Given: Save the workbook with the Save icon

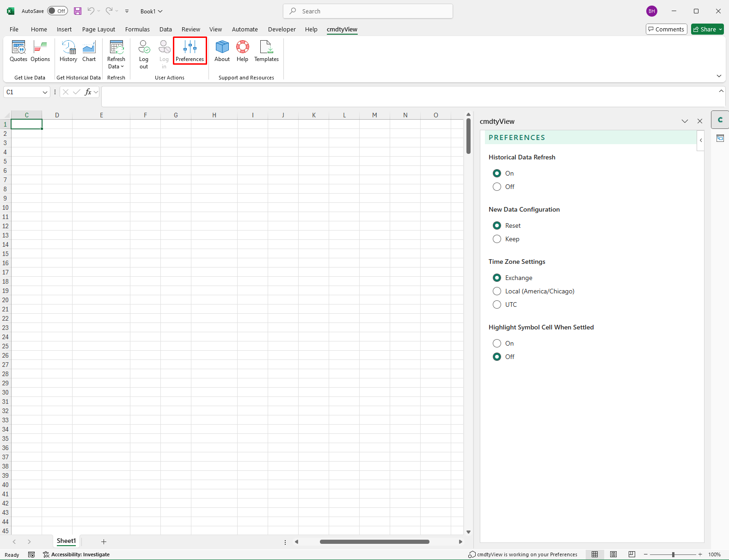Looking at the screenshot, I should [78, 11].
